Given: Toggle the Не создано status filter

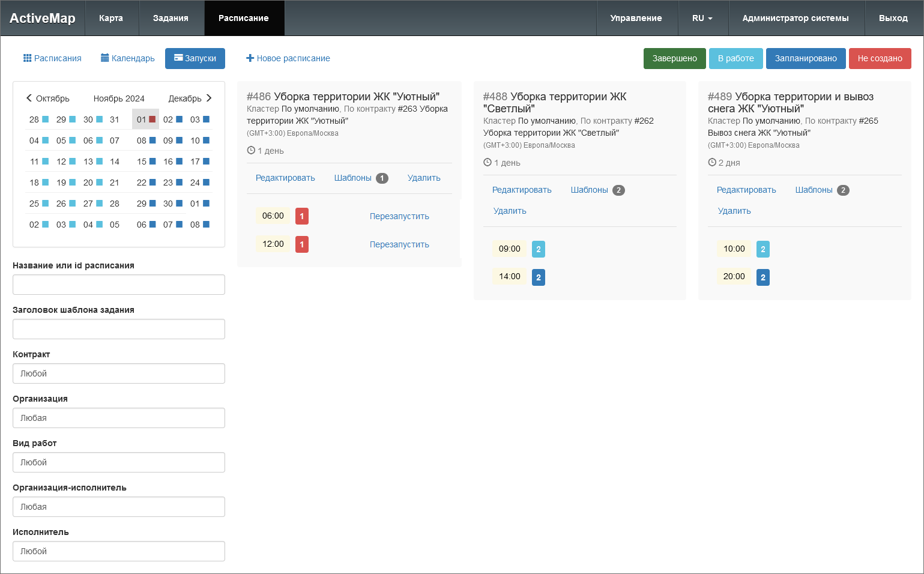Looking at the screenshot, I should 880,58.
